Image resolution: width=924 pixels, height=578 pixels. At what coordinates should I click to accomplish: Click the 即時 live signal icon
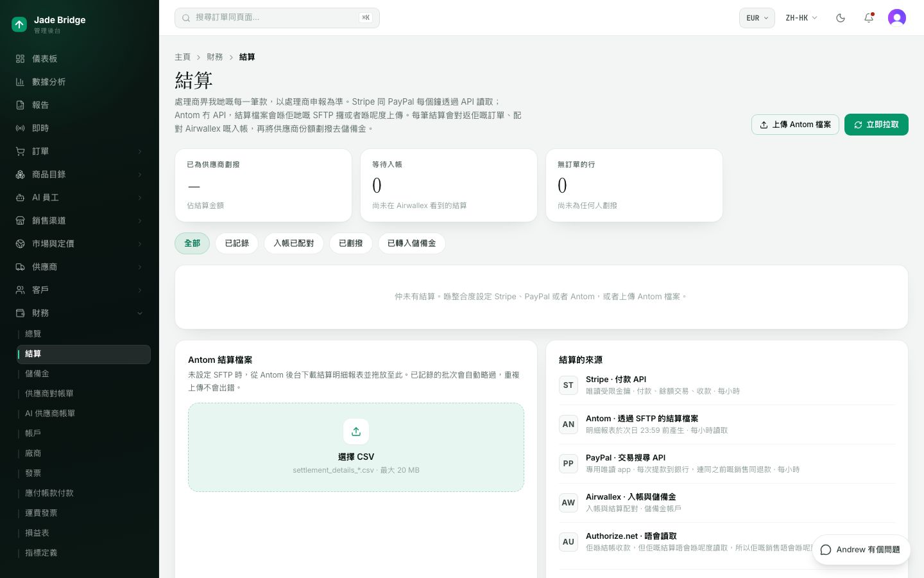point(21,128)
